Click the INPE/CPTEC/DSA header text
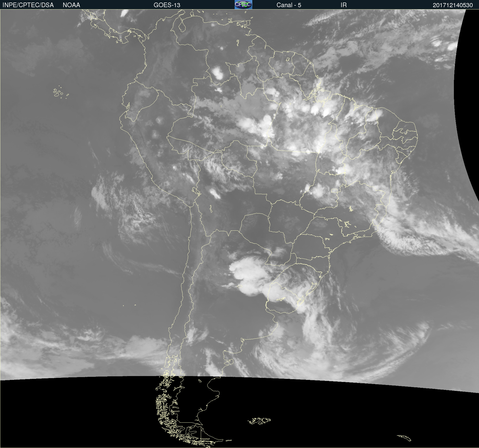The width and height of the screenshot is (479, 448). (28, 5)
